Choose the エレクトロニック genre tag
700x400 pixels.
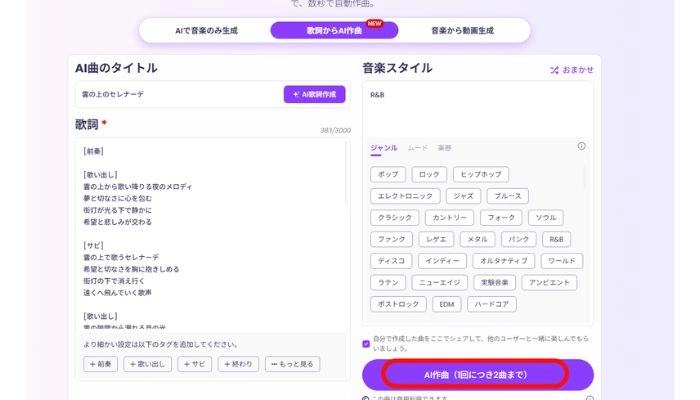coord(405,196)
